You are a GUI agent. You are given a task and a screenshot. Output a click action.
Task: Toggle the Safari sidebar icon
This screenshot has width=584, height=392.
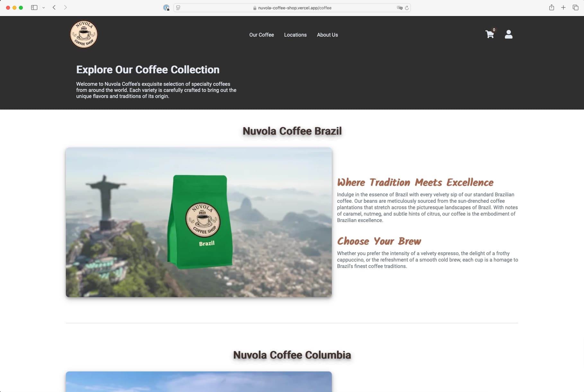tap(34, 7)
